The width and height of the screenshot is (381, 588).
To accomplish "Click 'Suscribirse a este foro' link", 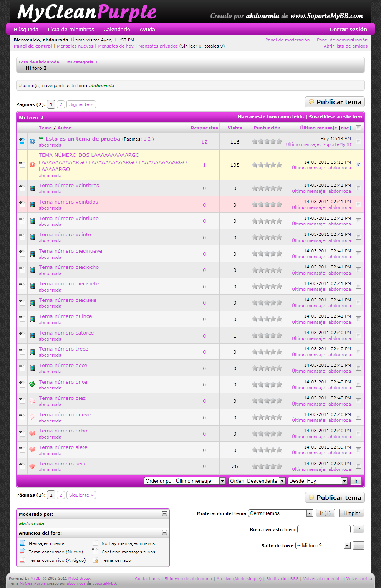I will pyautogui.click(x=335, y=117).
